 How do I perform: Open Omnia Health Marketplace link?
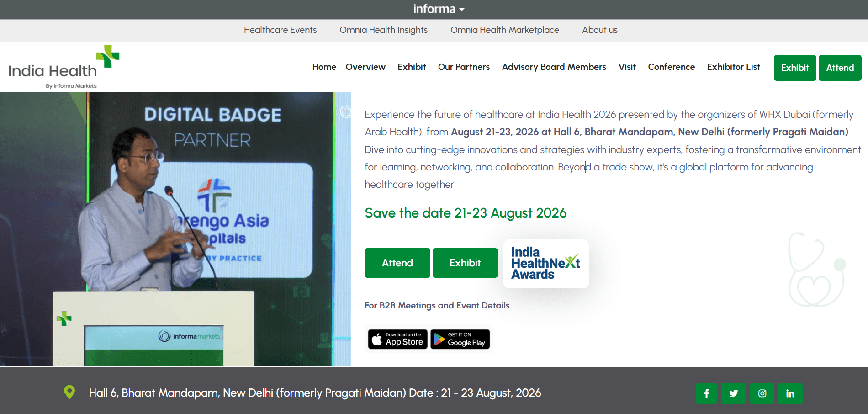click(x=505, y=30)
